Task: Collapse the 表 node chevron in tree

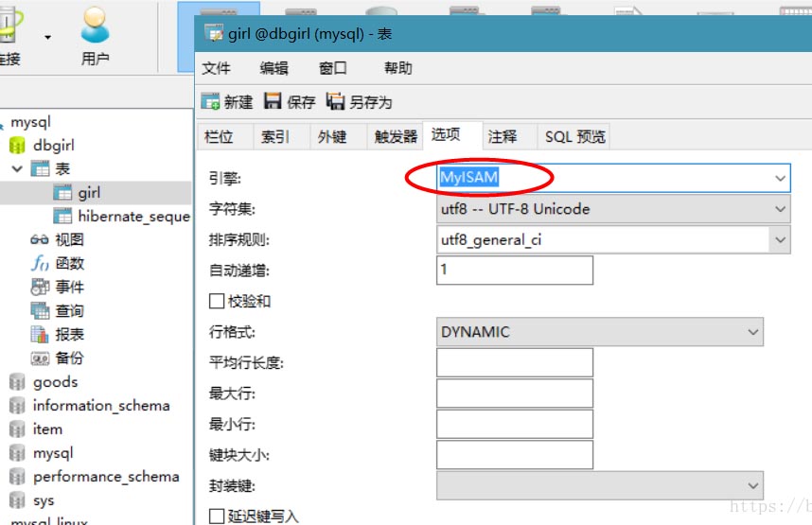Action: pyautogui.click(x=17, y=168)
